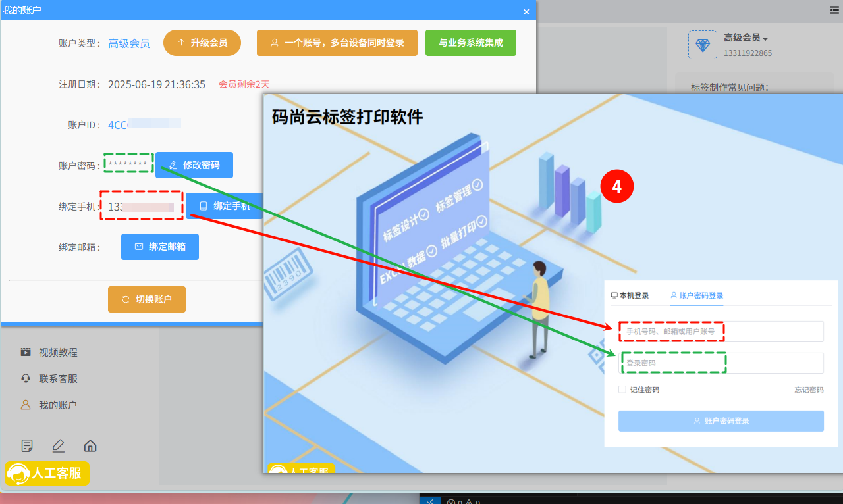Click the headset icon beside 联系客服
The height and width of the screenshot is (504, 843).
26,379
